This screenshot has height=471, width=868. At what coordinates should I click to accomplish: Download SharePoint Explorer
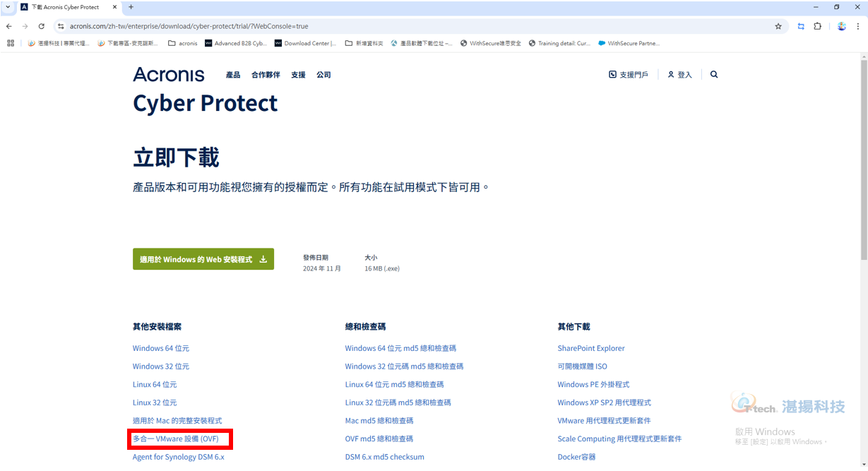coord(591,348)
